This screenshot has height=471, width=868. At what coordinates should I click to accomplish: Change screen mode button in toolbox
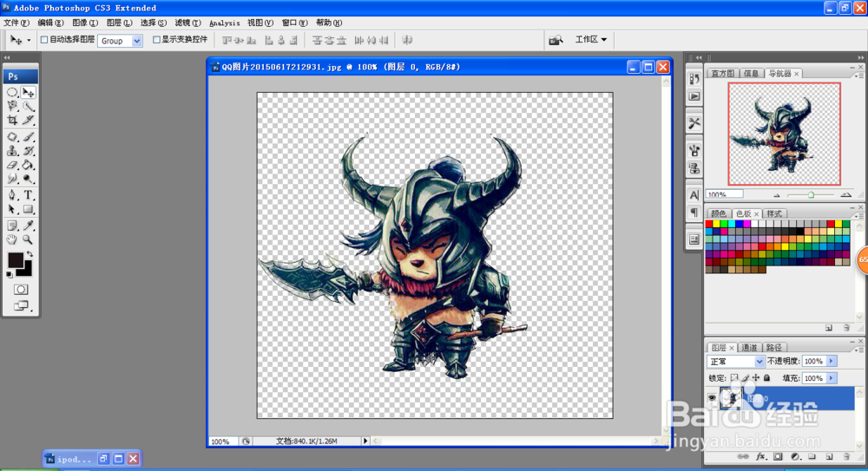[x=21, y=305]
